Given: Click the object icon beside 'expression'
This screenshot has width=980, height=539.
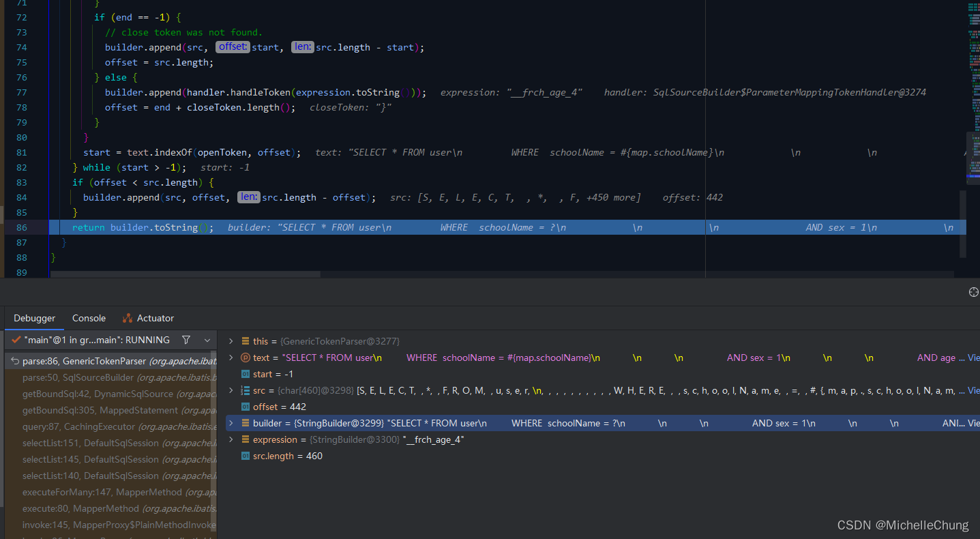Looking at the screenshot, I should click(x=246, y=439).
